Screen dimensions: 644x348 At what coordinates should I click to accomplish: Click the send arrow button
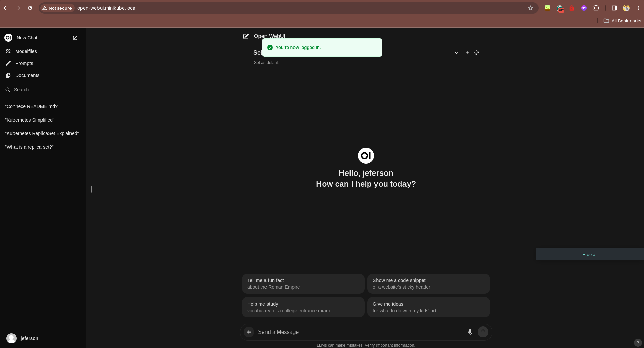483,332
